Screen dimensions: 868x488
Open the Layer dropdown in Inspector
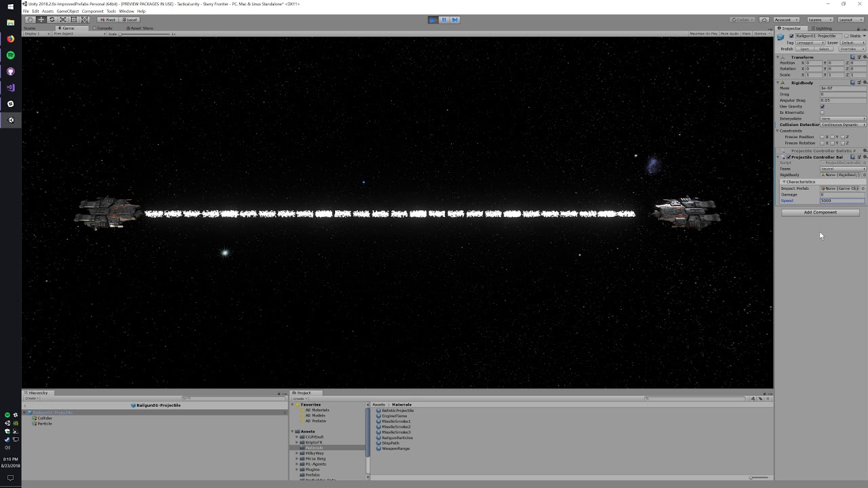852,42
